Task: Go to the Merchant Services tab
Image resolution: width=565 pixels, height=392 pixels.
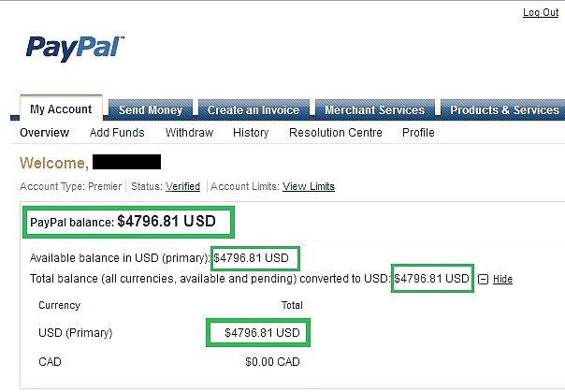Action: coord(375,109)
